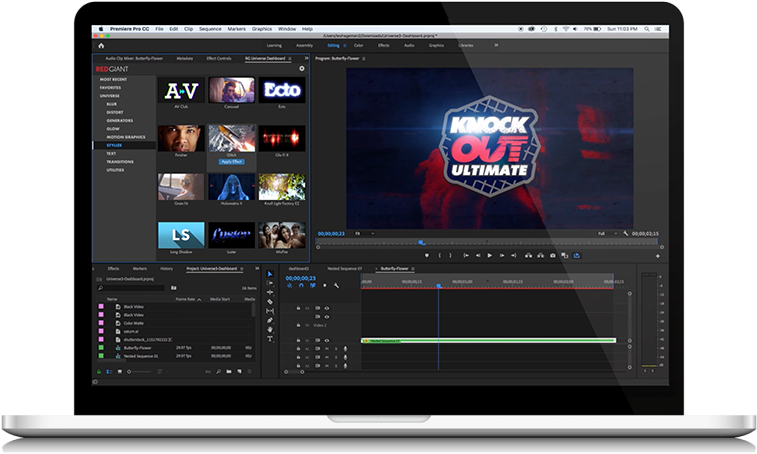Select the Pen tool in the tools panel
Viewport: 757px width, 454px height.
(270, 320)
